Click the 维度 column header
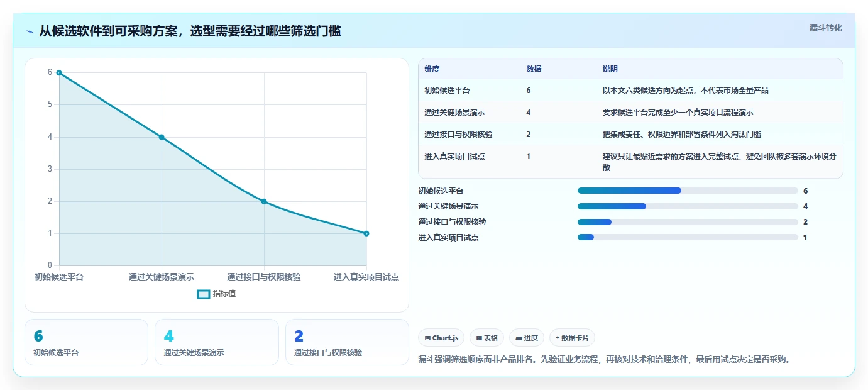The width and height of the screenshot is (868, 390). coord(432,69)
